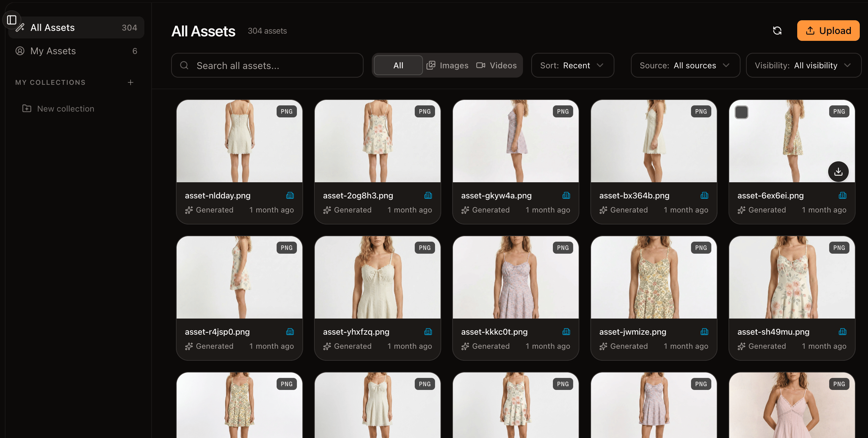Click the asset-bx364b.png file name
This screenshot has height=438, width=868.
[635, 195]
